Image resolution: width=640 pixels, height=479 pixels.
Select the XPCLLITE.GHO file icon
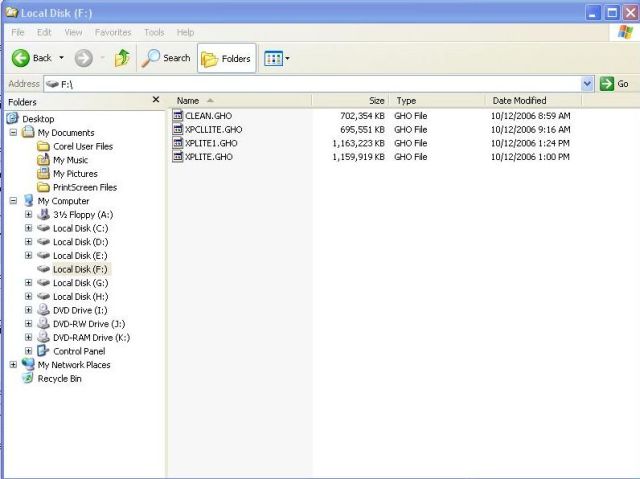[x=178, y=129]
